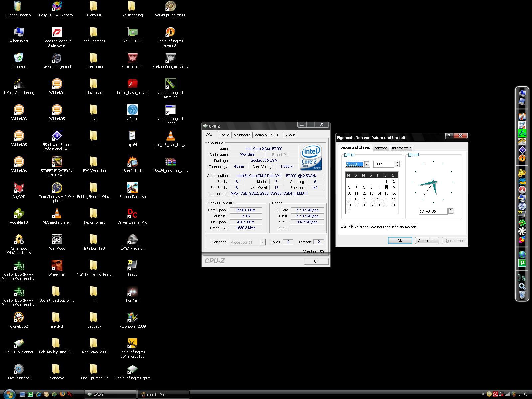Screen dimensions: 532x399
Task: Open the AnyDVD fox icon
Action: tap(19, 190)
